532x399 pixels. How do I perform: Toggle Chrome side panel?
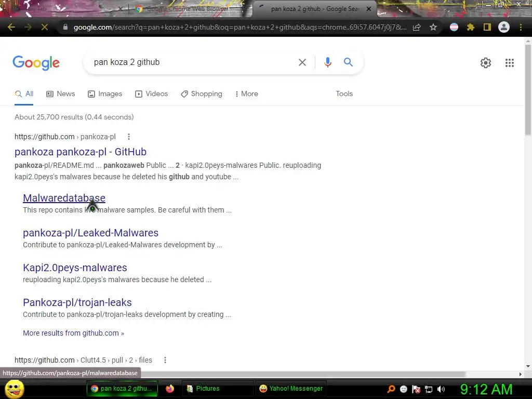point(487,27)
